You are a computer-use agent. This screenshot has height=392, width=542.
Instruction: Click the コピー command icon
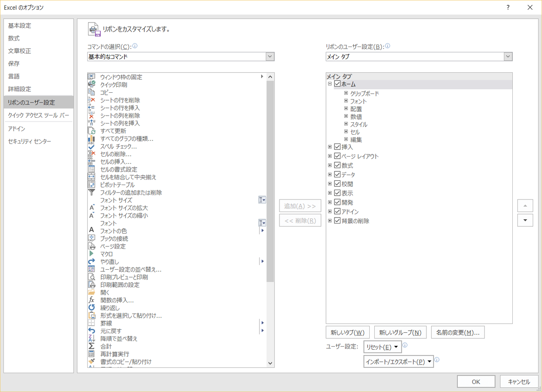91,92
